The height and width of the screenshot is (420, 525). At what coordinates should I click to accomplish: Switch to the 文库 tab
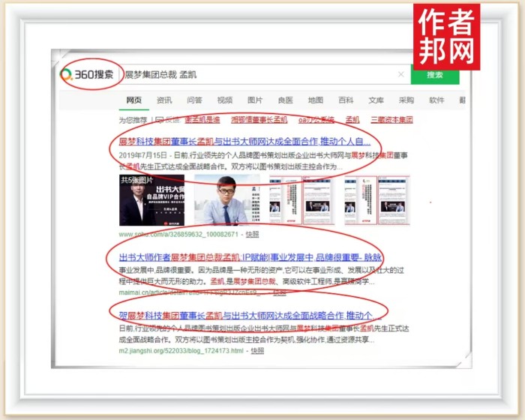pyautogui.click(x=376, y=100)
